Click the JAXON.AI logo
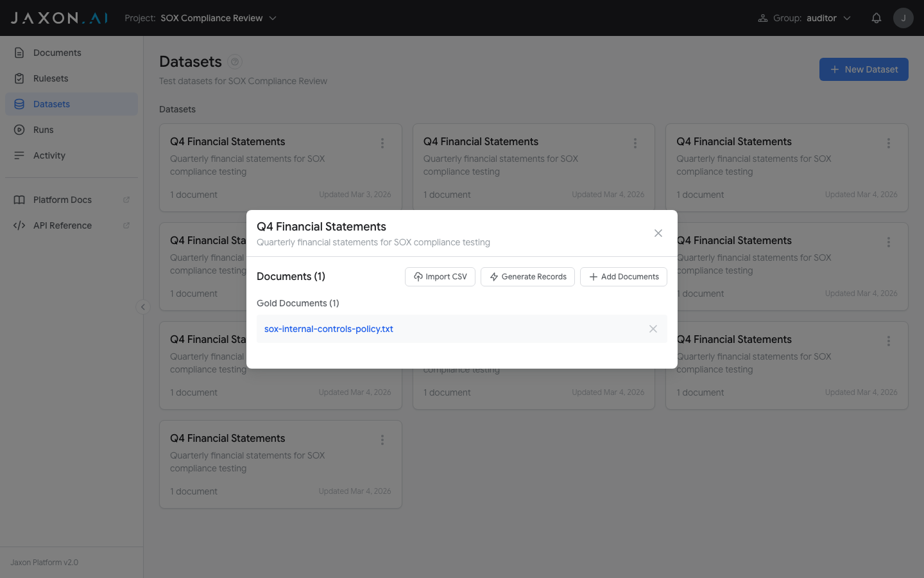 click(x=58, y=17)
